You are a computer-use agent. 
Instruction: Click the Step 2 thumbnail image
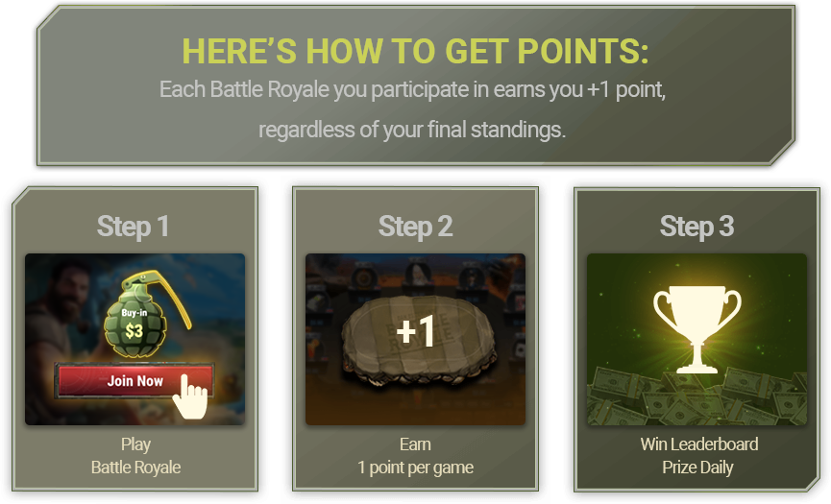click(415, 339)
